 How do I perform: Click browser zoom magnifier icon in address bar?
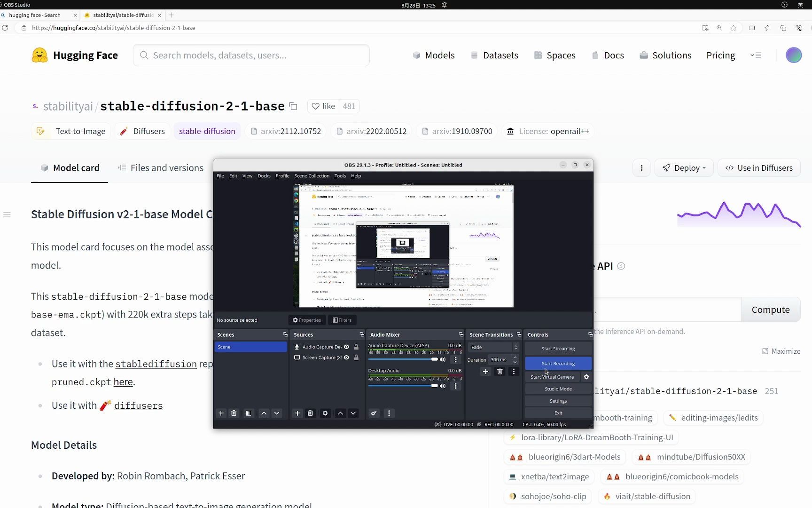pos(719,28)
